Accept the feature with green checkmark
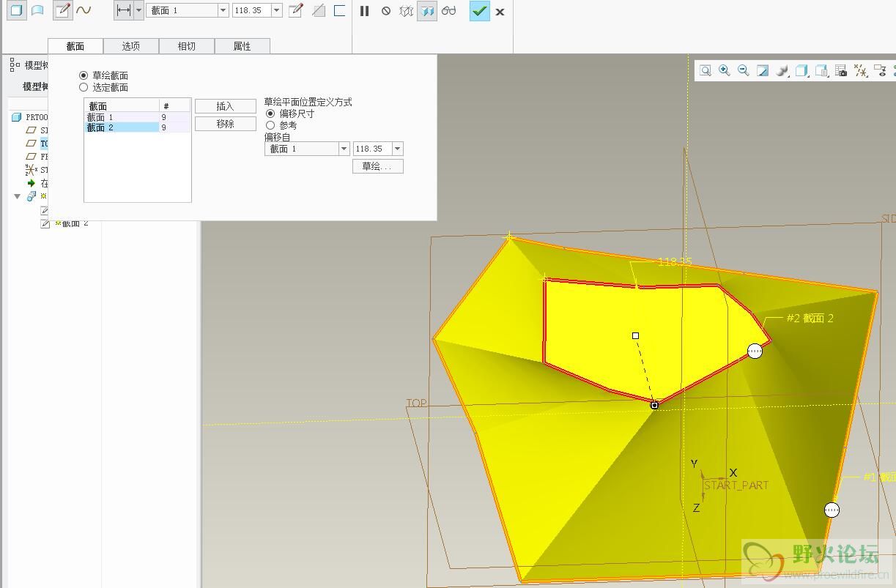This screenshot has width=896, height=588. [479, 11]
